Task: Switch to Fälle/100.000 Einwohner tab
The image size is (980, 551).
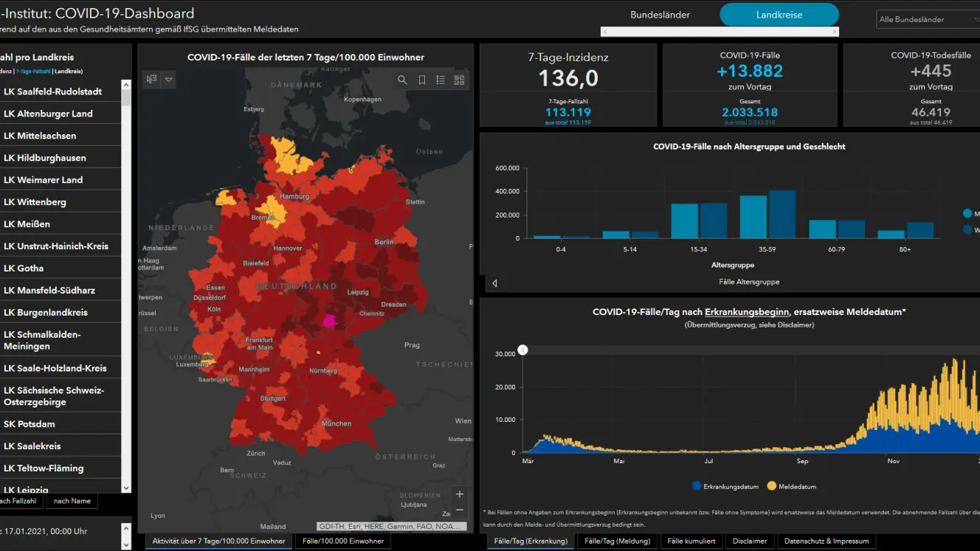Action: [x=343, y=541]
